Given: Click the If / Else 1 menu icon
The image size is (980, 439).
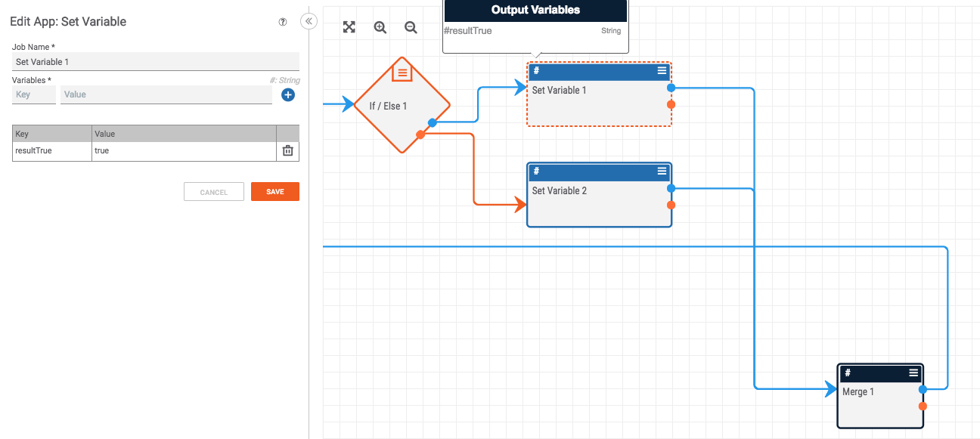Looking at the screenshot, I should click(402, 73).
